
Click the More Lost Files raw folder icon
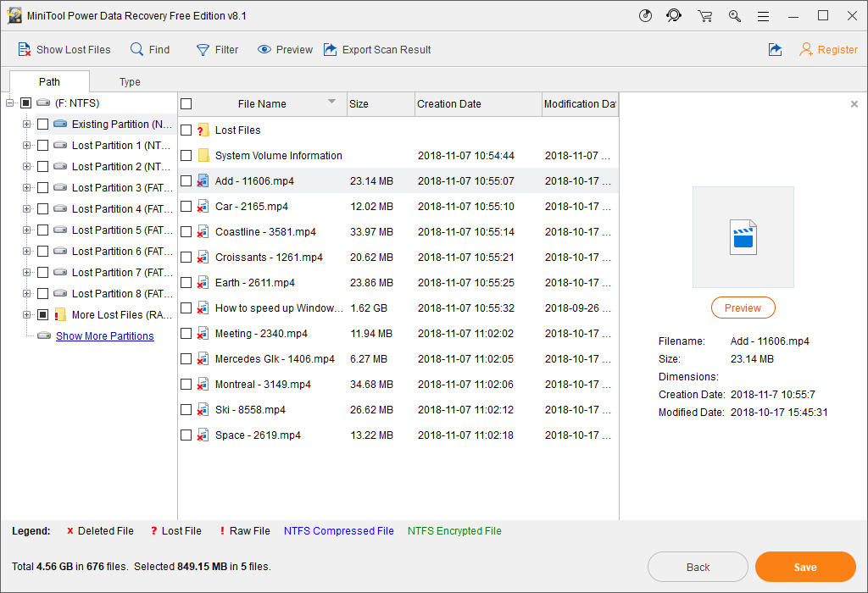click(x=60, y=315)
